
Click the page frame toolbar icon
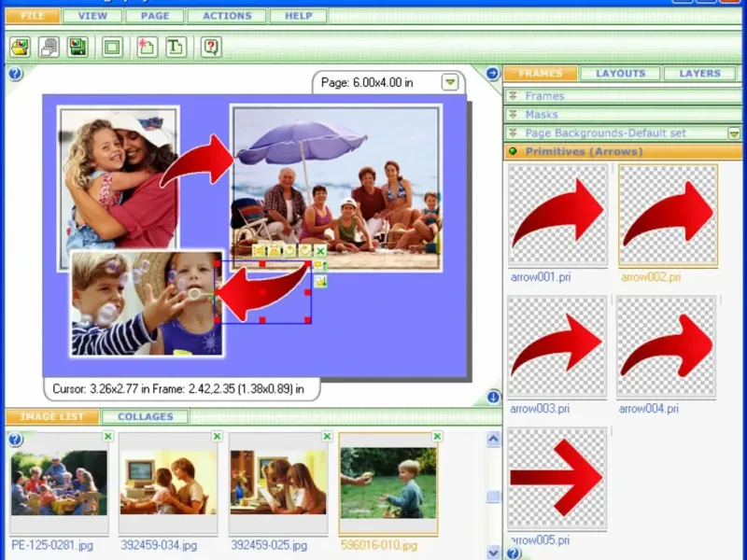(112, 48)
